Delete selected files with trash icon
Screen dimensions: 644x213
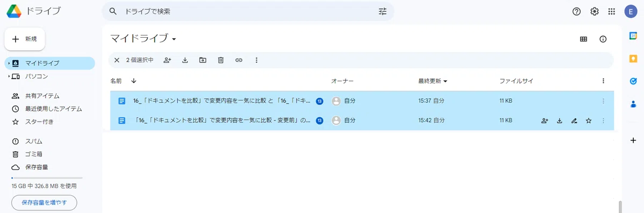click(221, 60)
